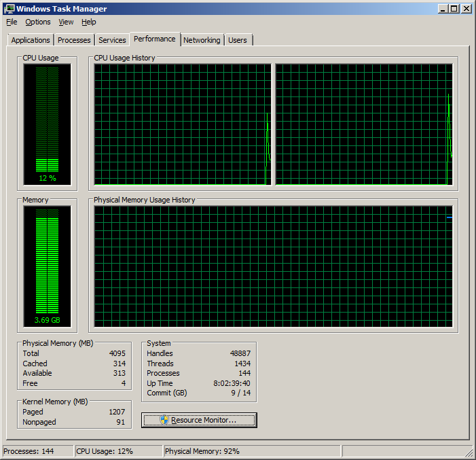Click the window resize grip corner

click(x=469, y=453)
